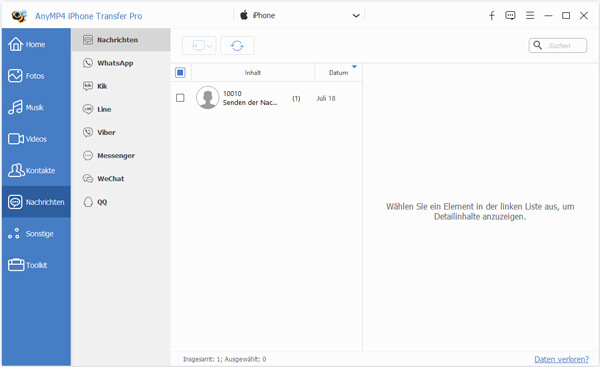Check the box for conversation 10010
This screenshot has height=367, width=600.
(x=180, y=98)
